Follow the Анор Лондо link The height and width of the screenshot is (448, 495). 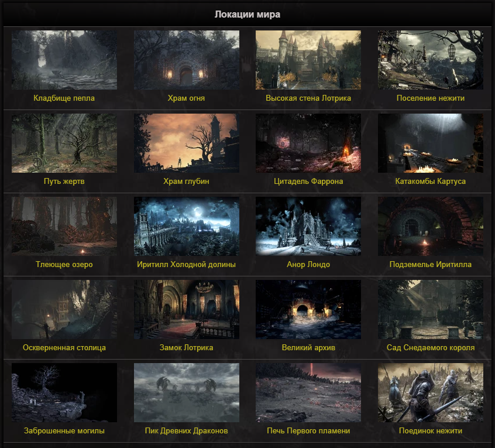[x=308, y=265]
